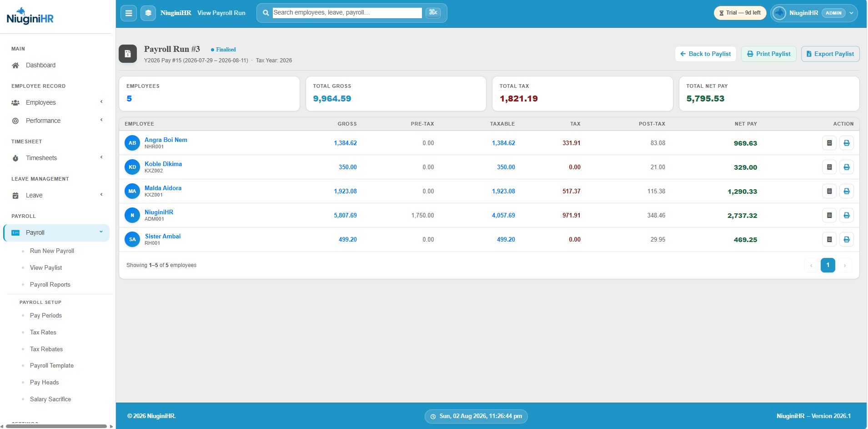Viewport: 868px width, 429px height.
Task: Open Run New Payroll
Action: click(52, 251)
